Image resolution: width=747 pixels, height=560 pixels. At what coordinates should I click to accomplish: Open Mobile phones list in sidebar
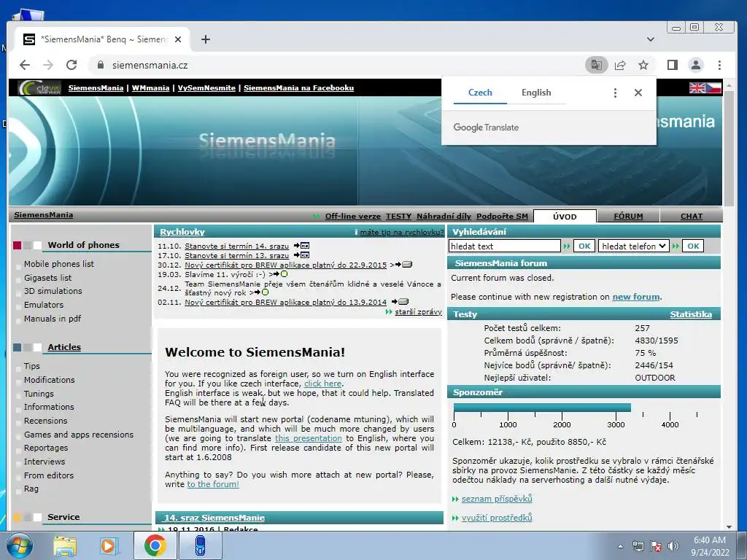coord(59,264)
